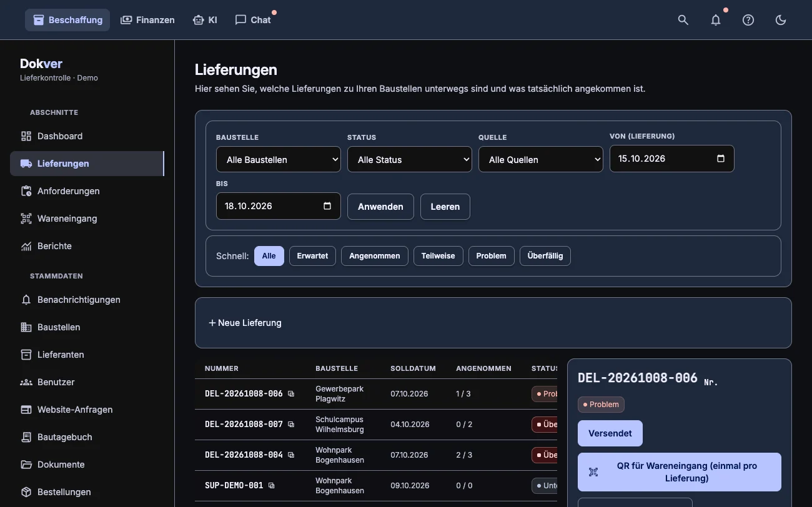Screen dimensions: 812x507
Task: Open Dashboard in the sidebar
Action: coord(87,136)
